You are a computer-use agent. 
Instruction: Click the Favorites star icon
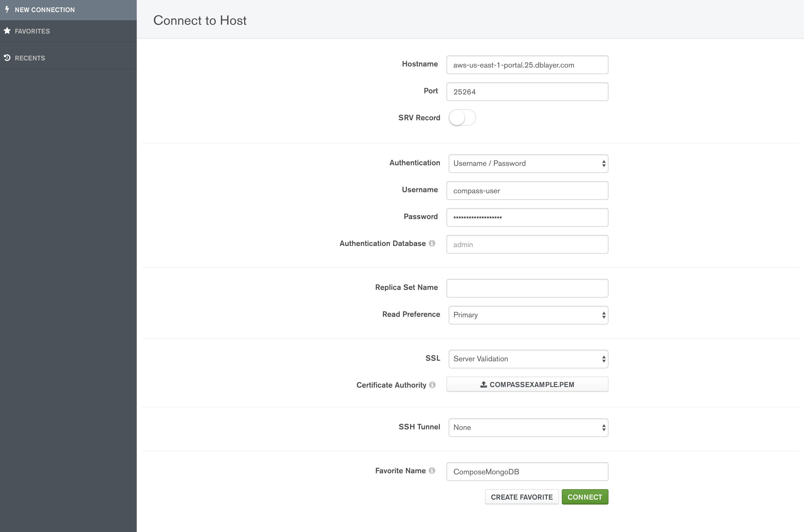(7, 31)
